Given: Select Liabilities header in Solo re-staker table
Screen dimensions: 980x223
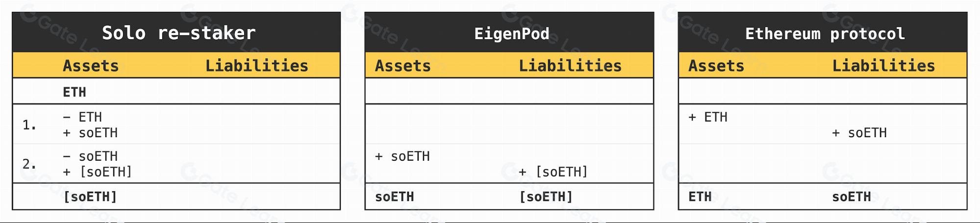Looking at the screenshot, I should click(x=256, y=66).
